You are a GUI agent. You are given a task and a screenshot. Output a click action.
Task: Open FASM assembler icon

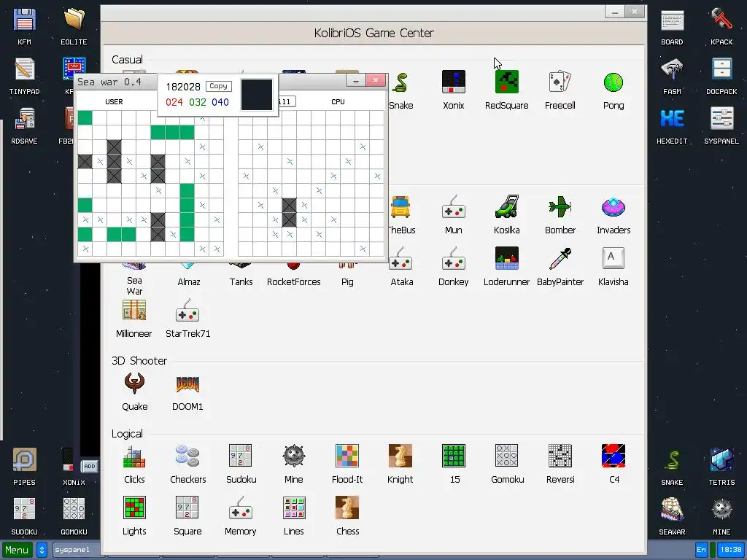(x=672, y=76)
